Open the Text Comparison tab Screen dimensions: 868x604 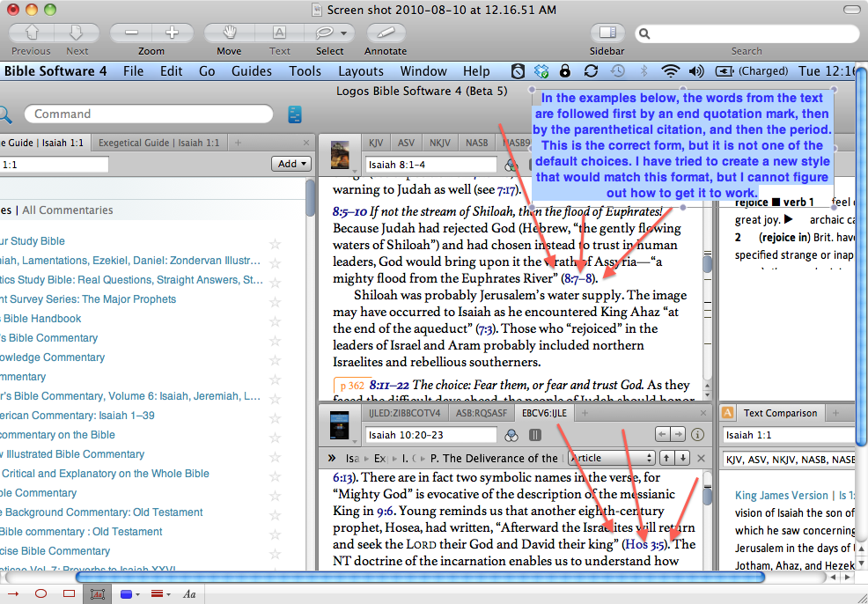coord(781,413)
